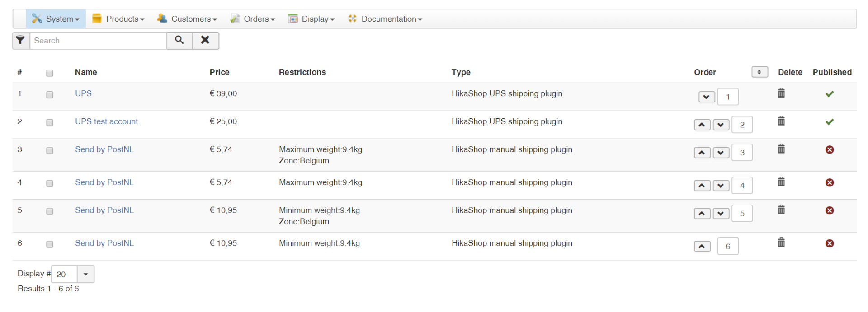Click trash icon for UPS test account

[x=781, y=121]
